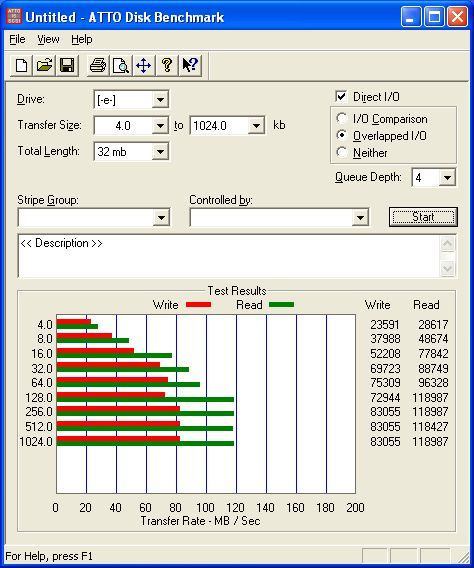Image resolution: width=474 pixels, height=568 pixels.
Task: Open the View menu
Action: tap(49, 39)
